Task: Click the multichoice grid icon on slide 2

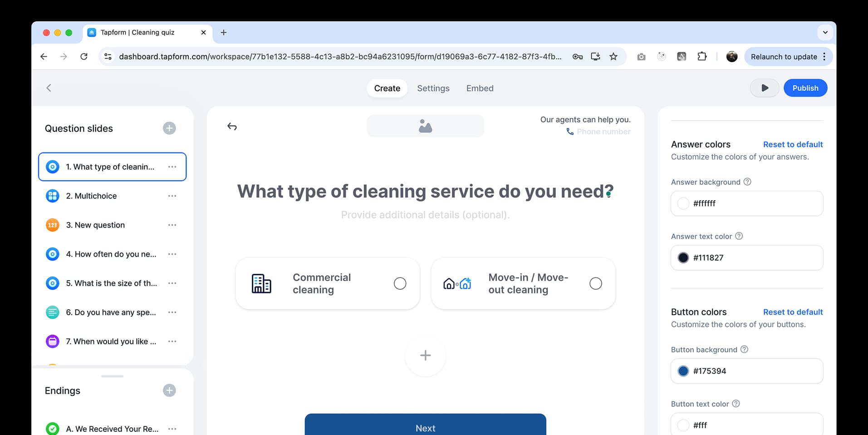Action: click(x=53, y=196)
